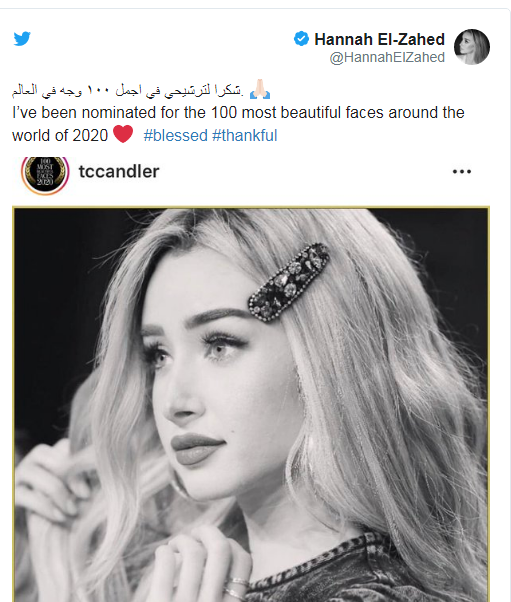This screenshot has width=511, height=602.
Task: Open the #blessed hashtag
Action: pos(175,136)
